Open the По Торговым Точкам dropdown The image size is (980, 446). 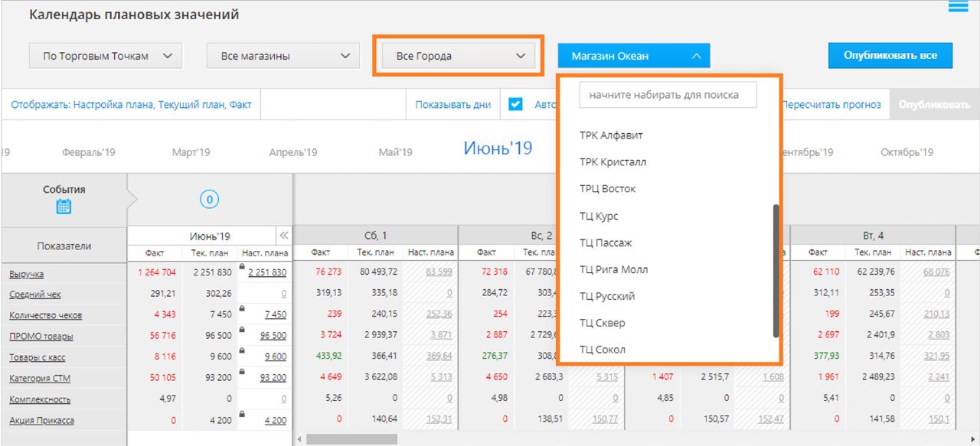106,56
